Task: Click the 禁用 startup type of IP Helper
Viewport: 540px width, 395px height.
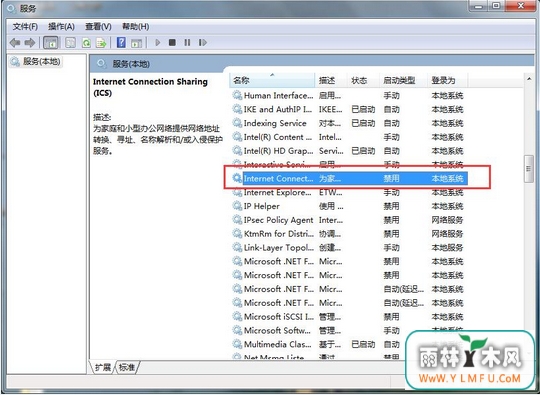Action: (392, 206)
